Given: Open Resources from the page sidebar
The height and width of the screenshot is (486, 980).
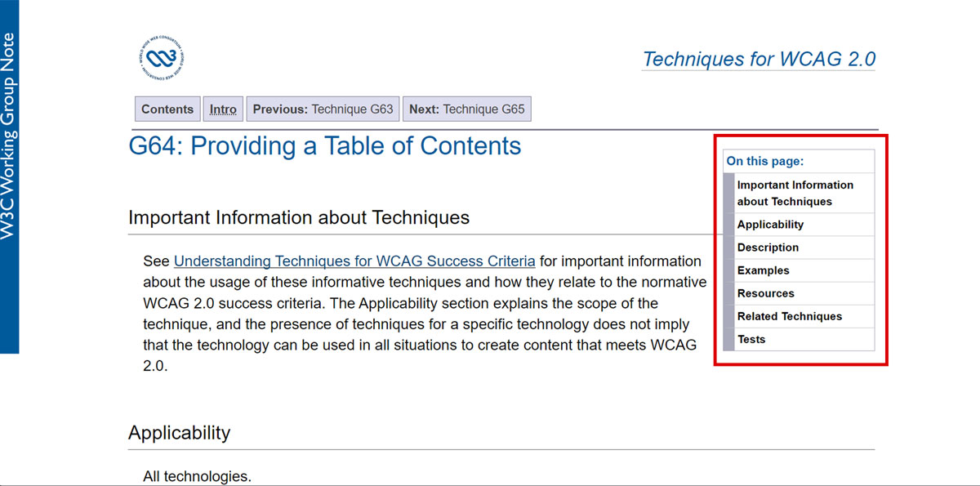Looking at the screenshot, I should 765,293.
